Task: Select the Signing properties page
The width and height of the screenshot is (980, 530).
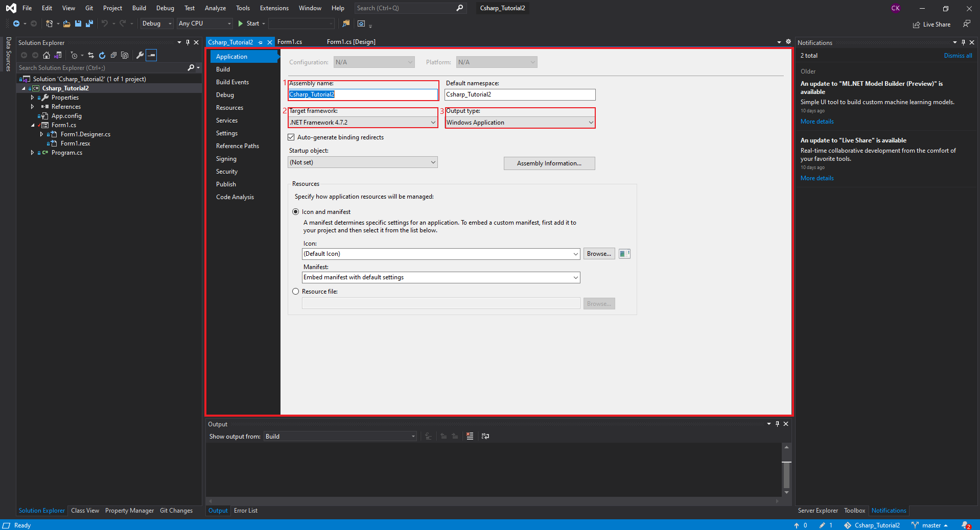Action: [226, 159]
